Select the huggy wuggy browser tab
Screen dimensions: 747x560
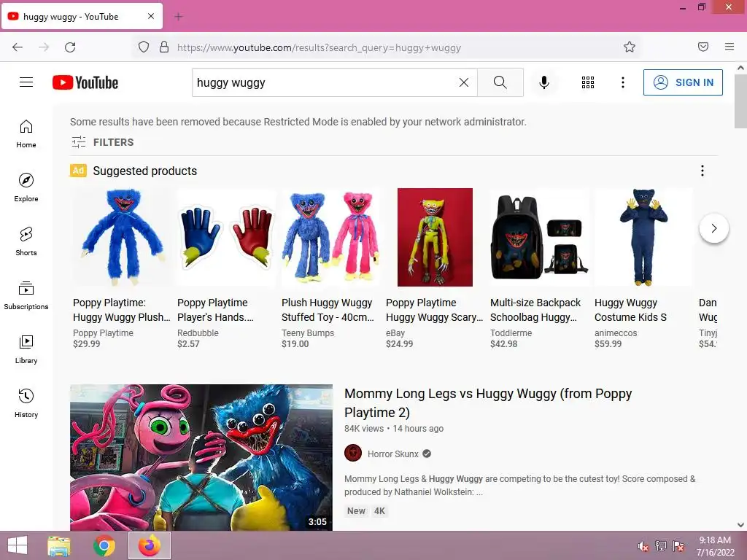[82, 16]
